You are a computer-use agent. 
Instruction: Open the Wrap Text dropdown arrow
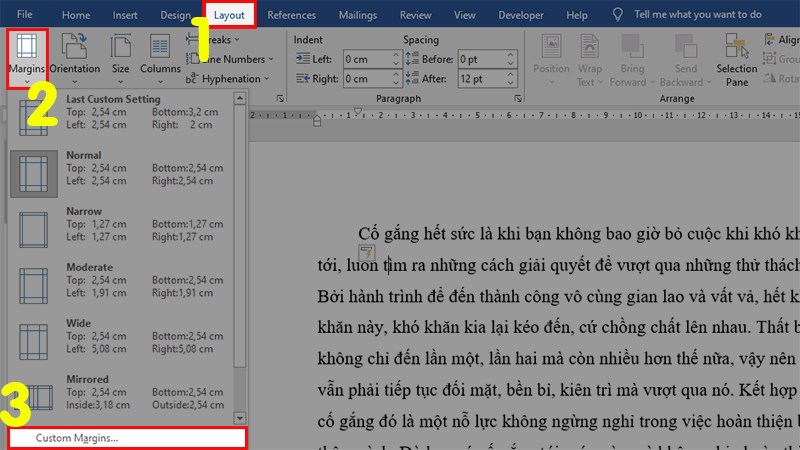click(x=600, y=82)
